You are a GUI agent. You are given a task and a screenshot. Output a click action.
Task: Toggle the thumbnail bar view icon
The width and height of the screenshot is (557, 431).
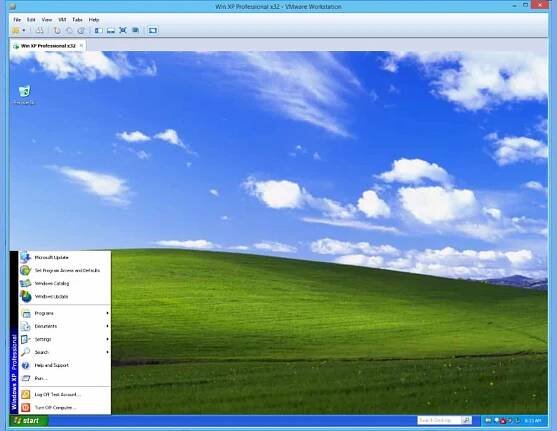pos(111,31)
